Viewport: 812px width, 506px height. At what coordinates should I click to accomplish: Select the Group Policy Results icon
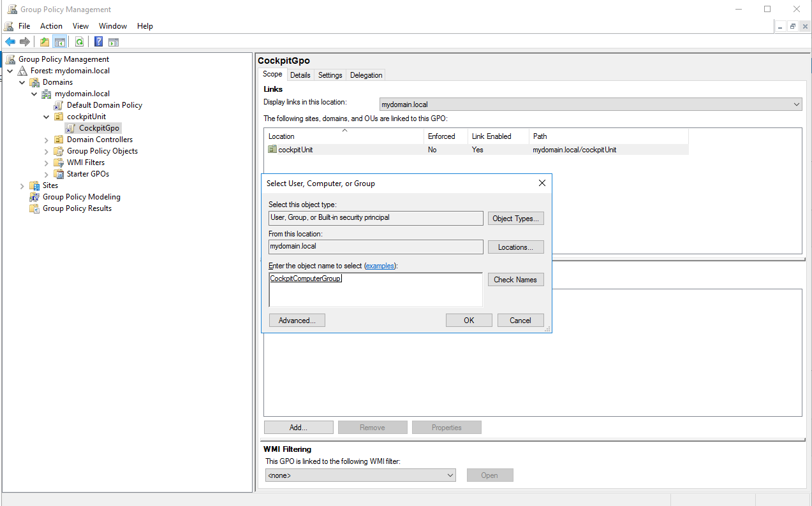34,208
